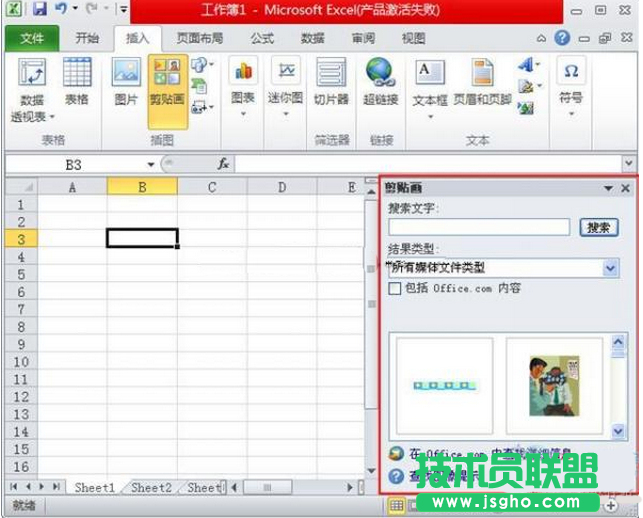This screenshot has width=643, height=518.
Task: Switch to the 页面布局 tab
Action: click(200, 39)
